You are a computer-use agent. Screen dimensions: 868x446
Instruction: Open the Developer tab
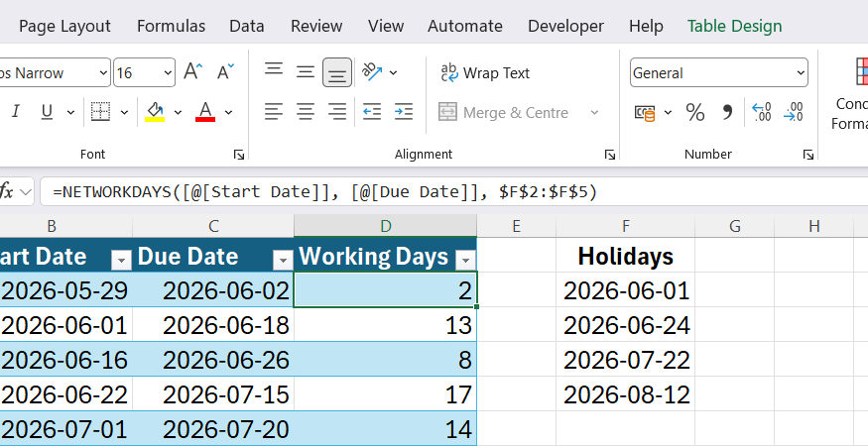point(565,26)
